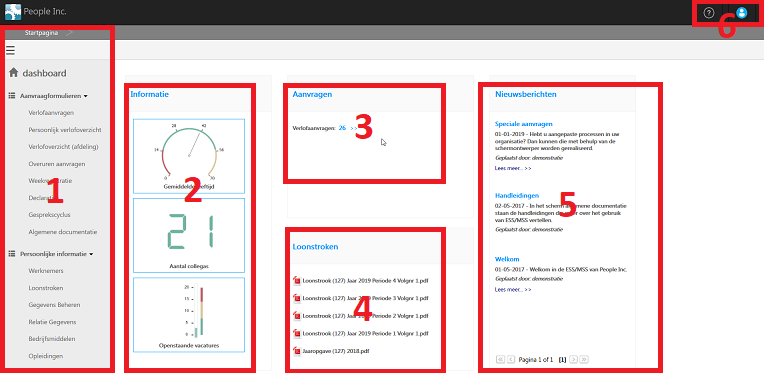This screenshot has width=764, height=373.
Task: Click the Gemiddelde leeftijd gauge widget
Action: click(189, 156)
